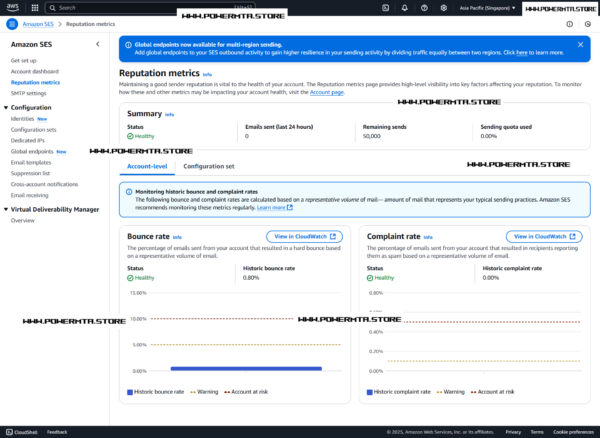Viewport: 600px width, 438px height.
Task: View Bounce rate in CloudWatch
Action: pos(305,237)
